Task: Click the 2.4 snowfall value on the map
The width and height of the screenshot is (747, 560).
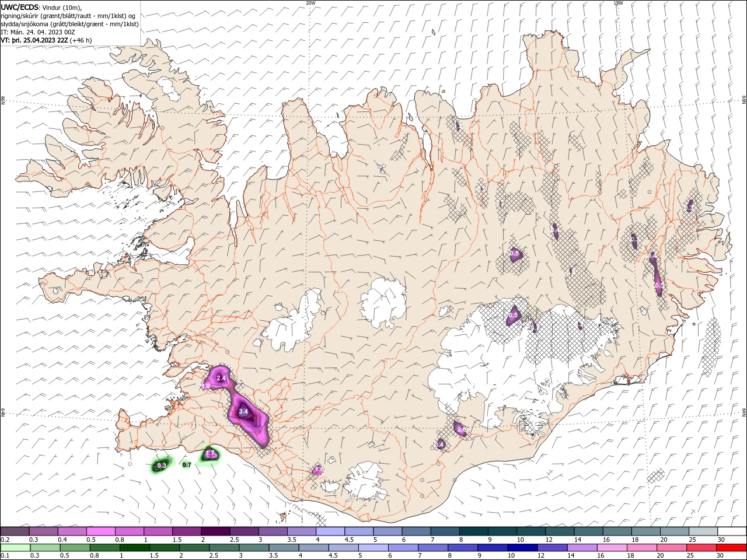Action: coord(221,379)
